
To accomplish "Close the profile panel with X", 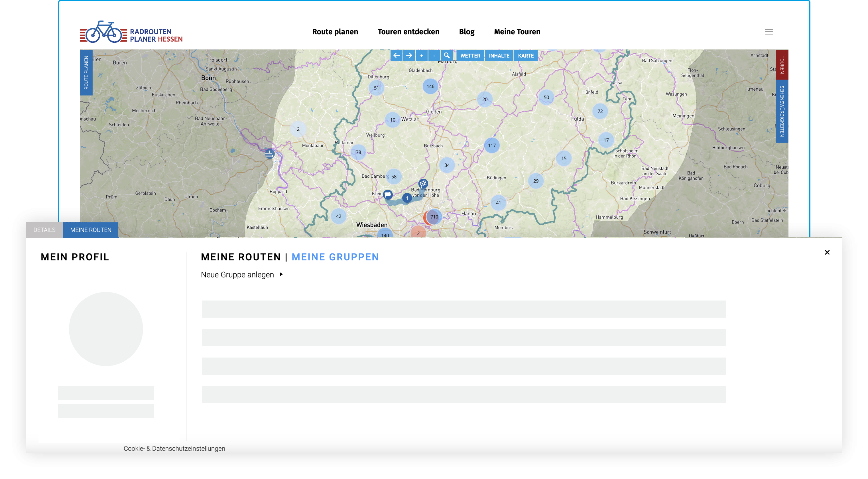I will pos(827,253).
